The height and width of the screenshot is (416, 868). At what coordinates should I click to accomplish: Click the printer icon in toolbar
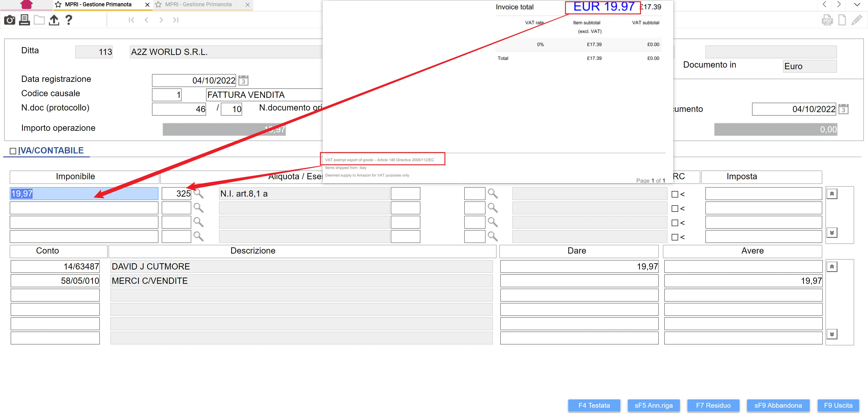pos(24,20)
